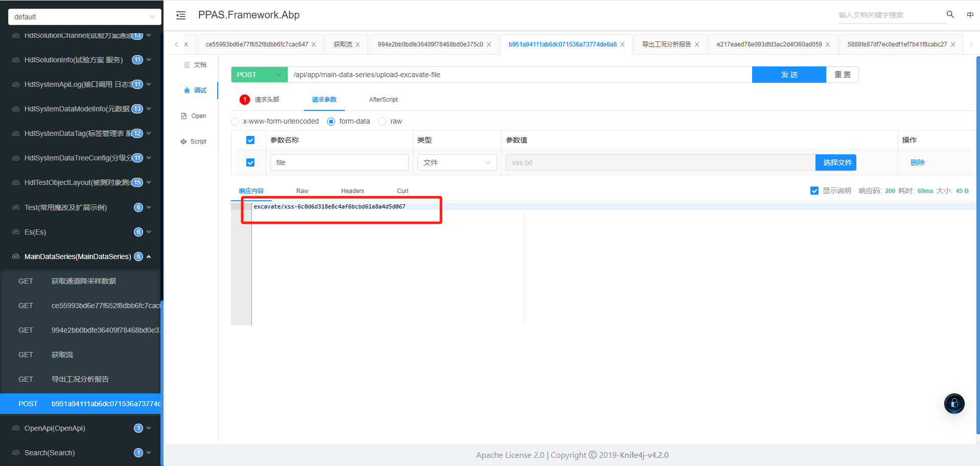Screen dimensions: 980x466
Task: Click the search magnifier icon
Action: [950, 14]
